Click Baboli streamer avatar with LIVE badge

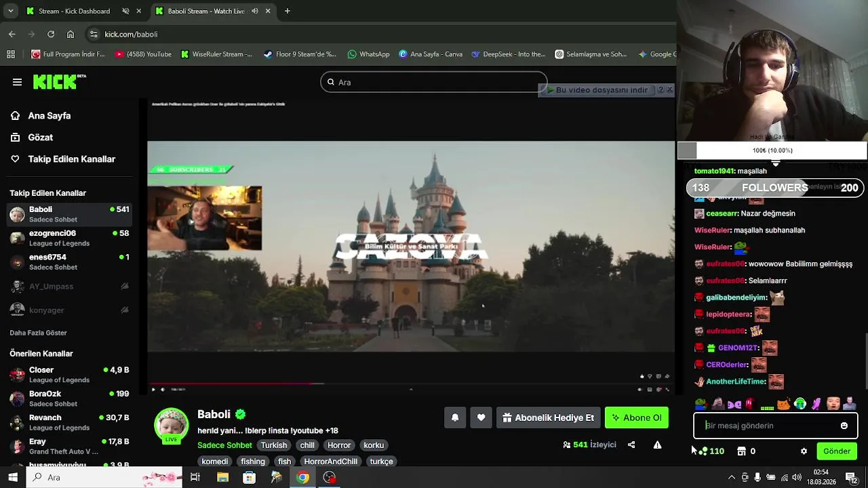coord(171,426)
